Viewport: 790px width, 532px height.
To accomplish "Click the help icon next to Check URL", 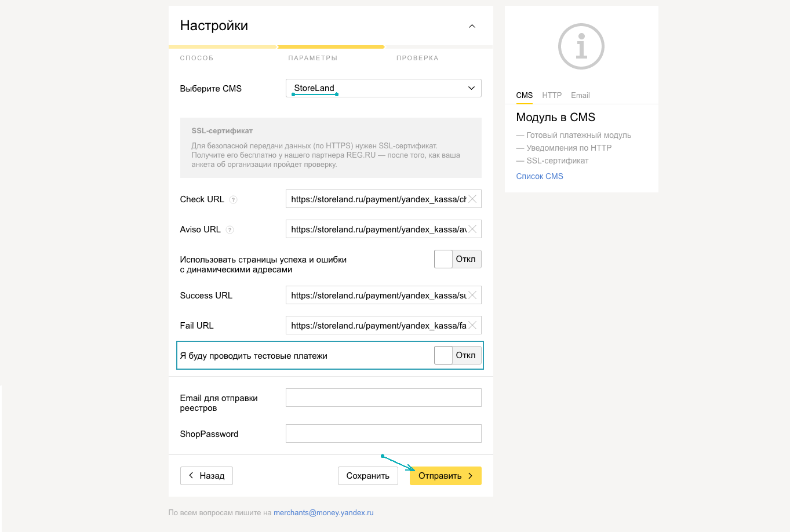I will 233,200.
